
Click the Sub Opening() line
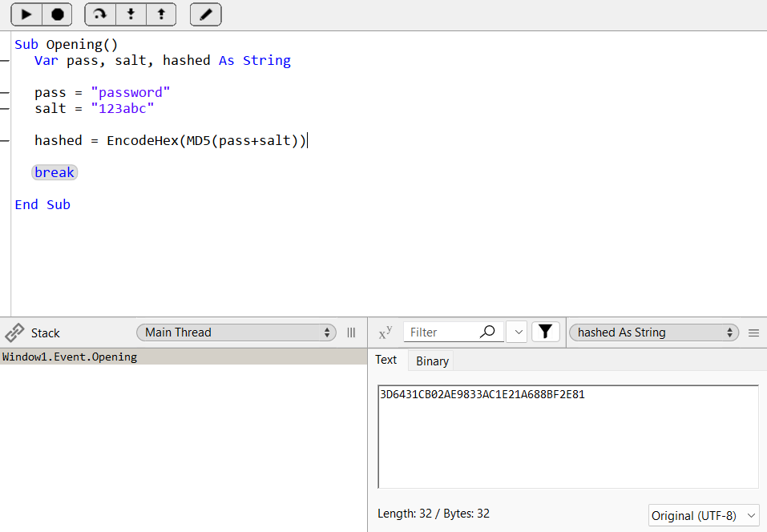coord(66,45)
